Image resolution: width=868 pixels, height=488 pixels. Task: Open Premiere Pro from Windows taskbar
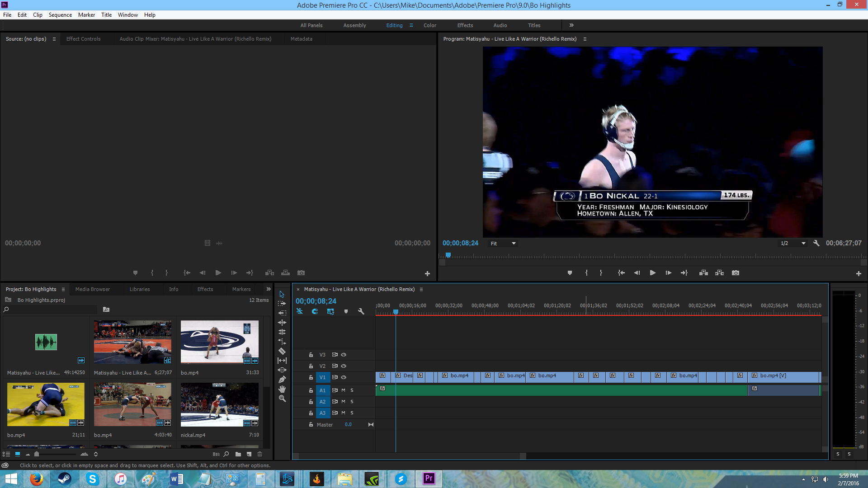pos(429,479)
